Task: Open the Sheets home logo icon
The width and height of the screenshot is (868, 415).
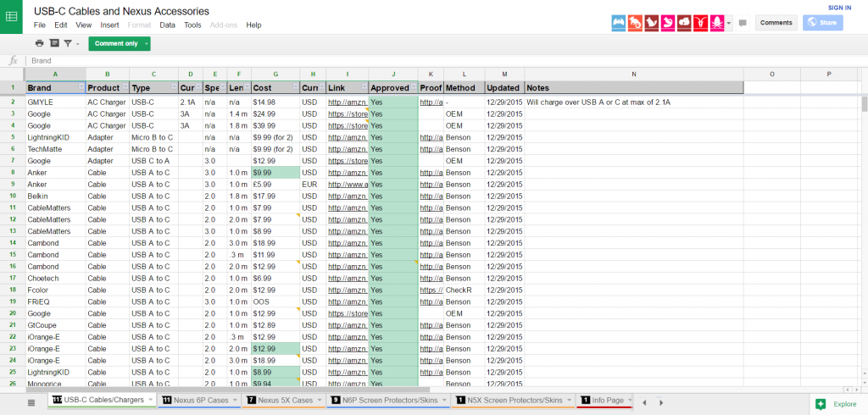Action: [11, 17]
